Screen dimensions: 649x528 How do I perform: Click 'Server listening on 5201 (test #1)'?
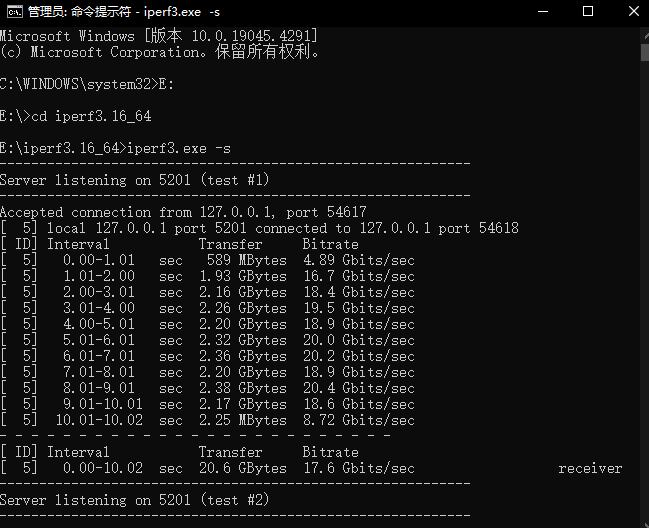[135, 180]
